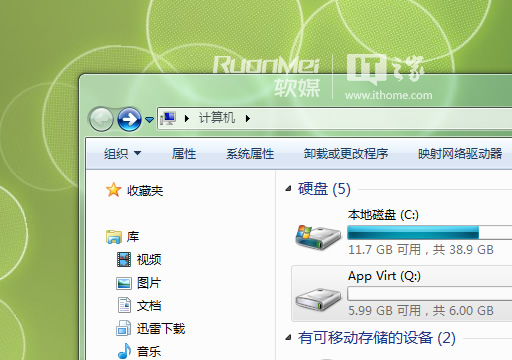The width and height of the screenshot is (512, 360).
Task: Open the recent pages dropdown arrow
Action: (x=149, y=119)
